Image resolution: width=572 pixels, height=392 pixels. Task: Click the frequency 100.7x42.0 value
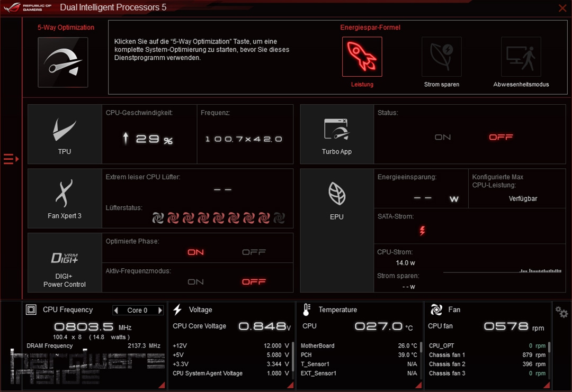point(244,139)
